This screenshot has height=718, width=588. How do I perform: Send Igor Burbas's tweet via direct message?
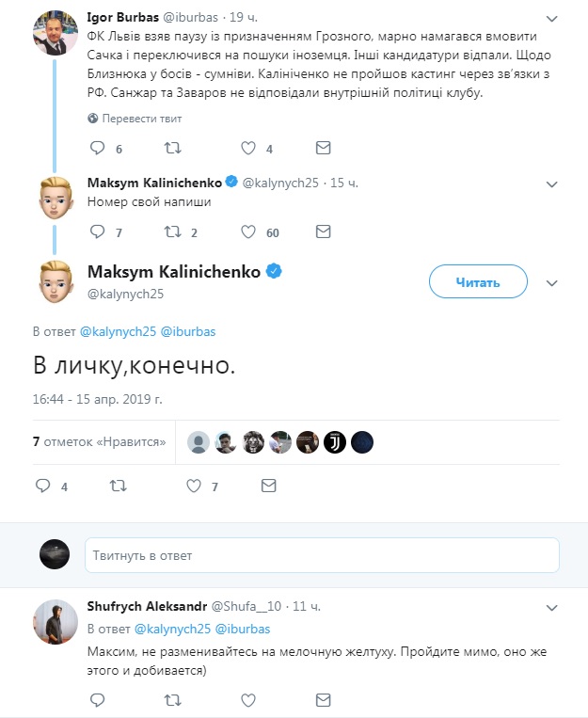click(323, 148)
